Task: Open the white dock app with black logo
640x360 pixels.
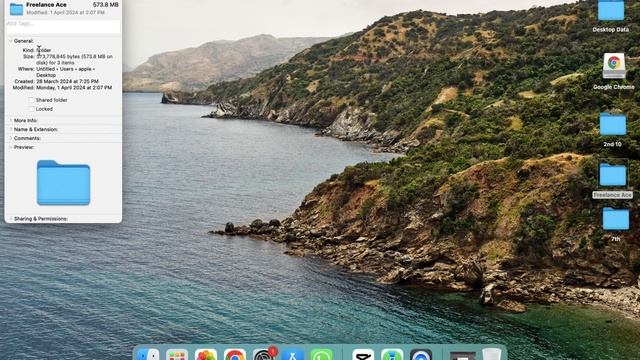Action: pyautogui.click(x=363, y=355)
